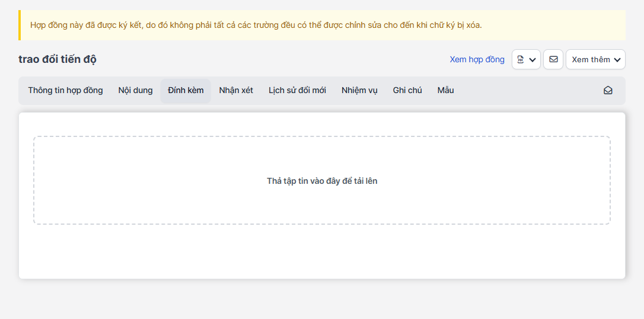Image resolution: width=644 pixels, height=319 pixels.
Task: Click the PDF file export icon
Action: point(521,59)
